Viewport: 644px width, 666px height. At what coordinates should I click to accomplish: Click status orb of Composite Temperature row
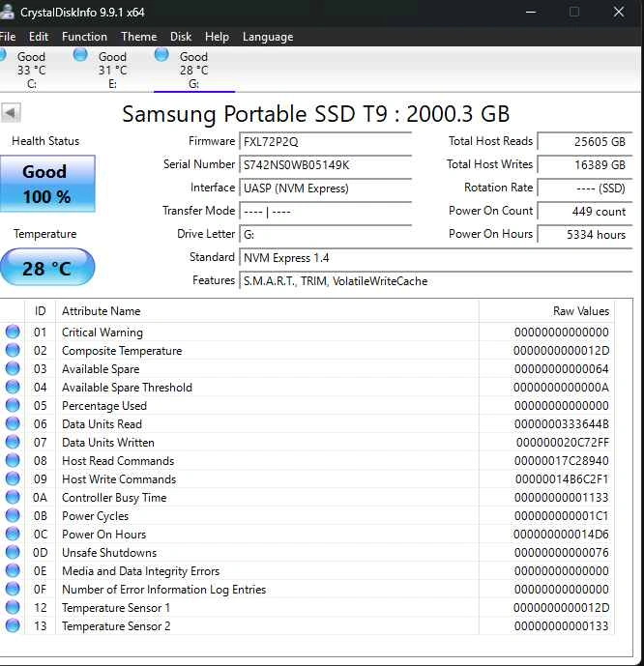pyautogui.click(x=13, y=350)
